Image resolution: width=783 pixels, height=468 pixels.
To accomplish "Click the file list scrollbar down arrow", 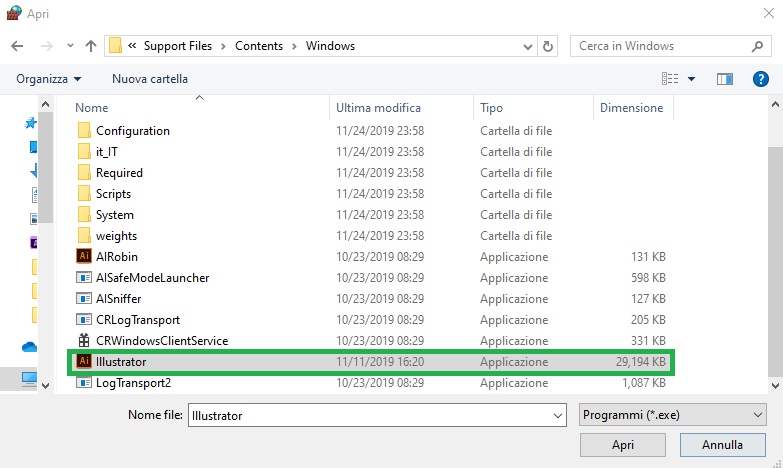I will 775,385.
